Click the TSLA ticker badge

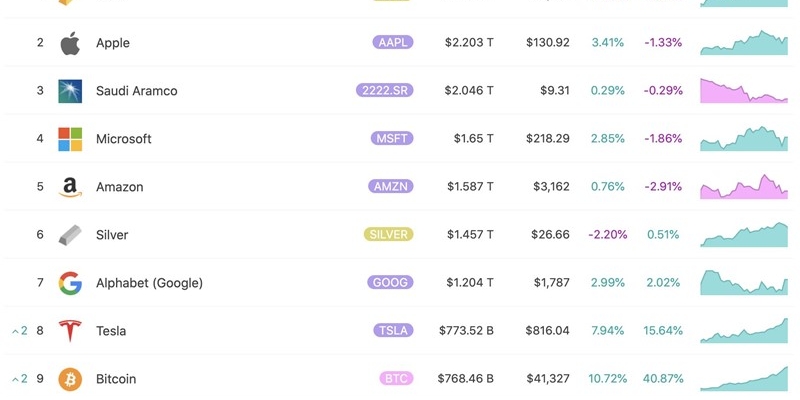[393, 331]
